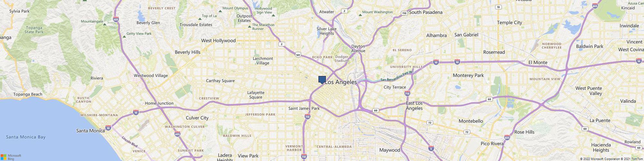644x161 pixels.
Task: Click the Route 2 shield near Atwater
Action: click(345, 11)
